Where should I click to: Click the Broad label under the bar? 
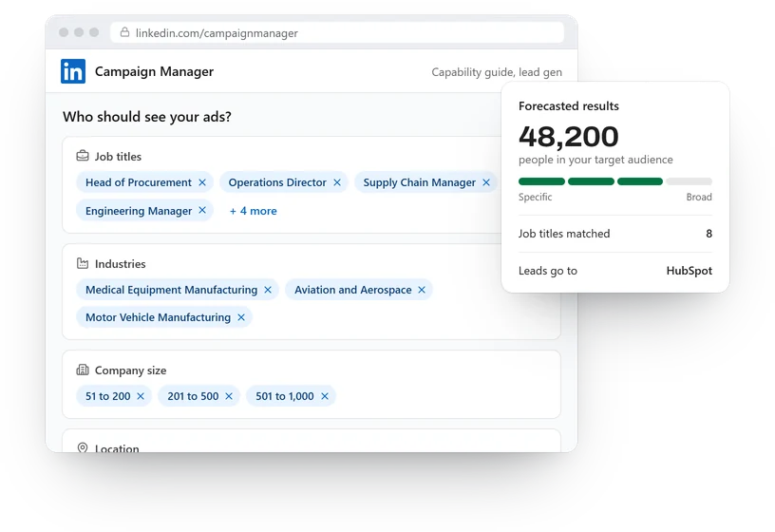[x=699, y=197]
